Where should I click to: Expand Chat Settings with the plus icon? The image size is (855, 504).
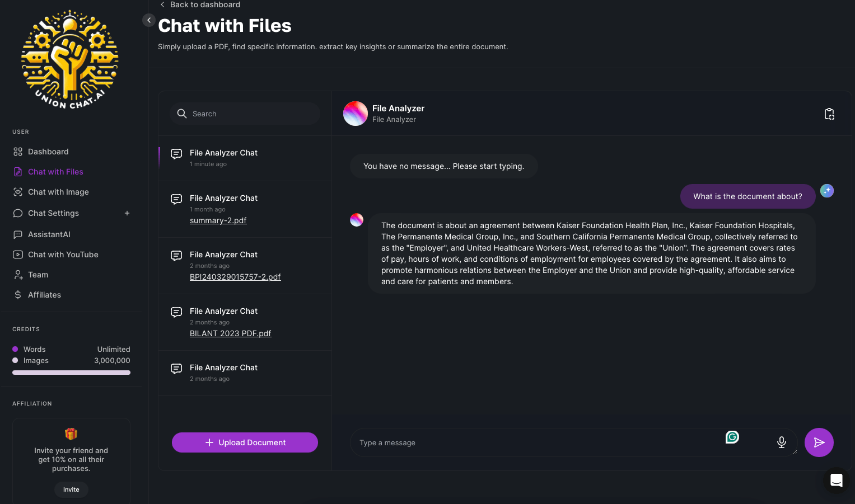pyautogui.click(x=127, y=213)
